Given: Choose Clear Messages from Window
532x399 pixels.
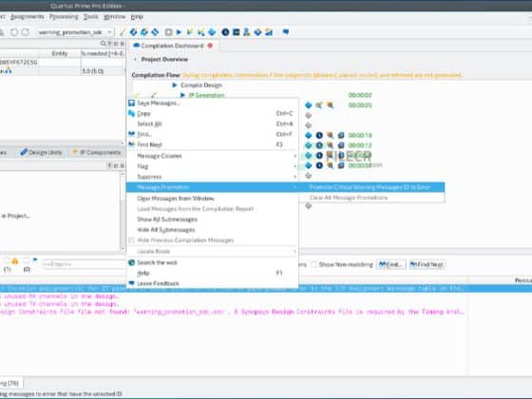Looking at the screenshot, I should point(213,199).
